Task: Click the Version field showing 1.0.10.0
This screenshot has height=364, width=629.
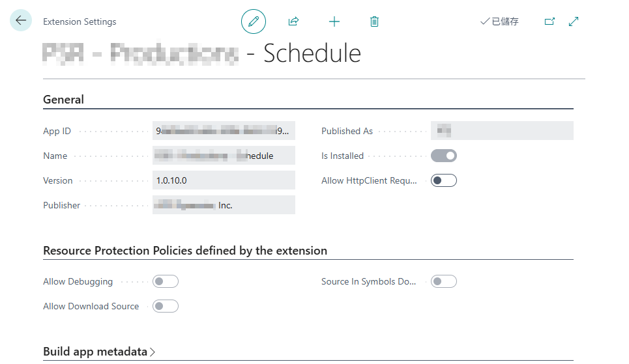Action: 224,180
